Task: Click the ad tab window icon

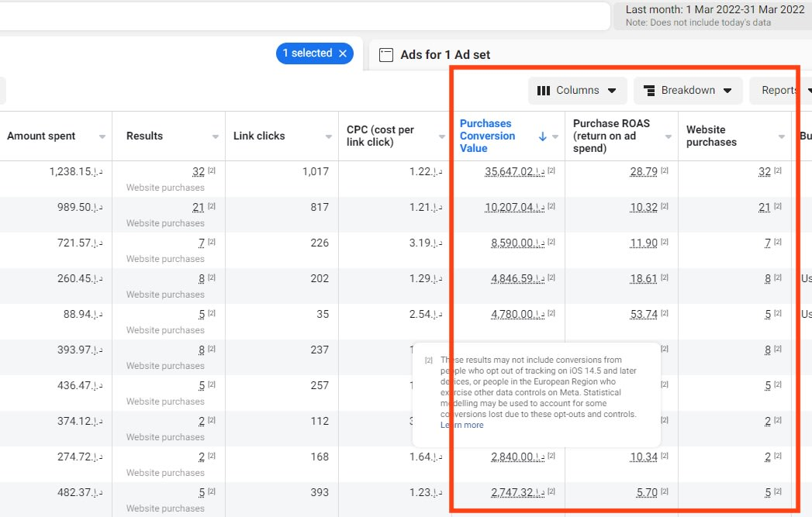Action: pyautogui.click(x=385, y=55)
